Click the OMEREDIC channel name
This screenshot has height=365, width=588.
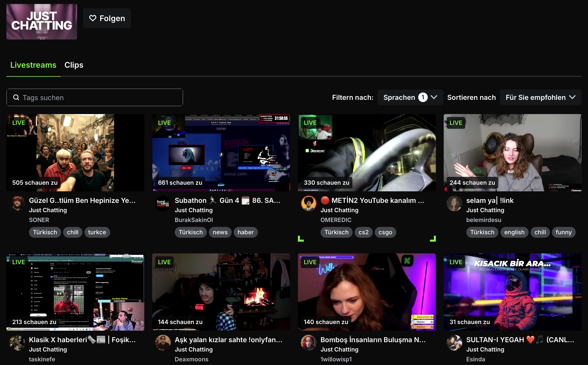(336, 220)
